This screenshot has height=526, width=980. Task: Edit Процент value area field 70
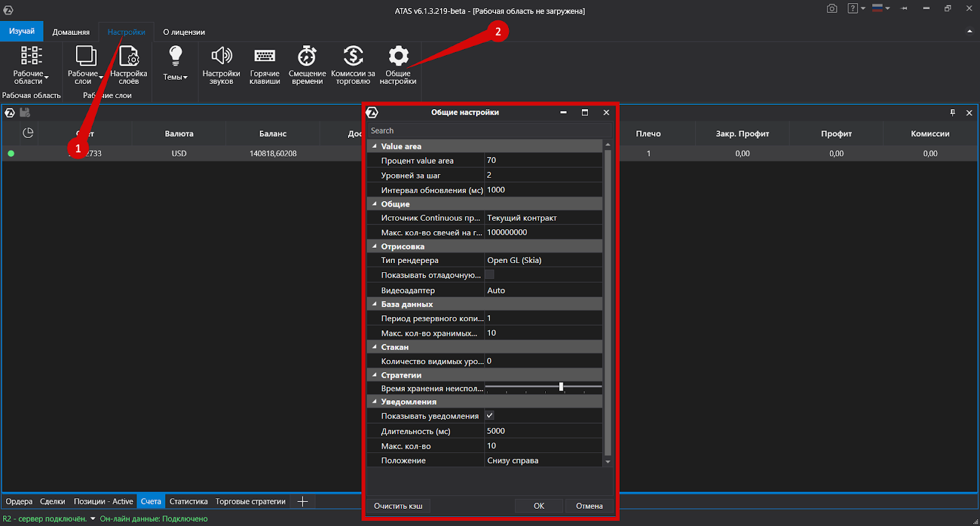[543, 160]
